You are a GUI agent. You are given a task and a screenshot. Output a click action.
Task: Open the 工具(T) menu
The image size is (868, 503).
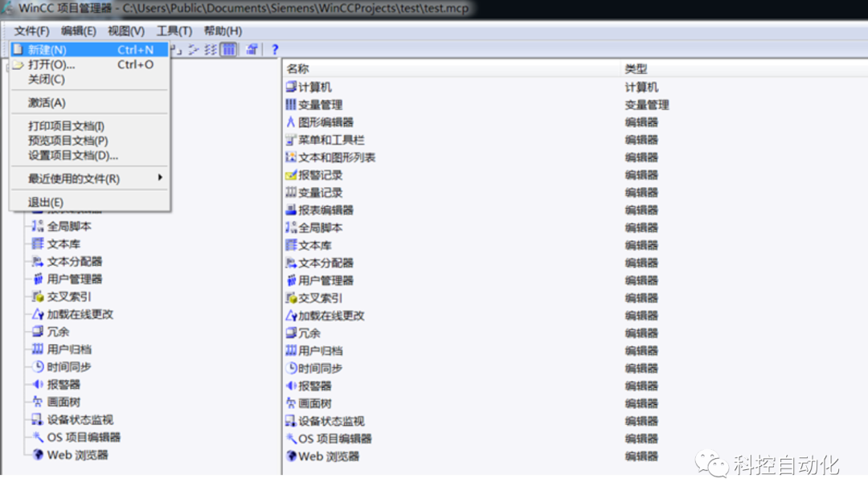(x=174, y=31)
